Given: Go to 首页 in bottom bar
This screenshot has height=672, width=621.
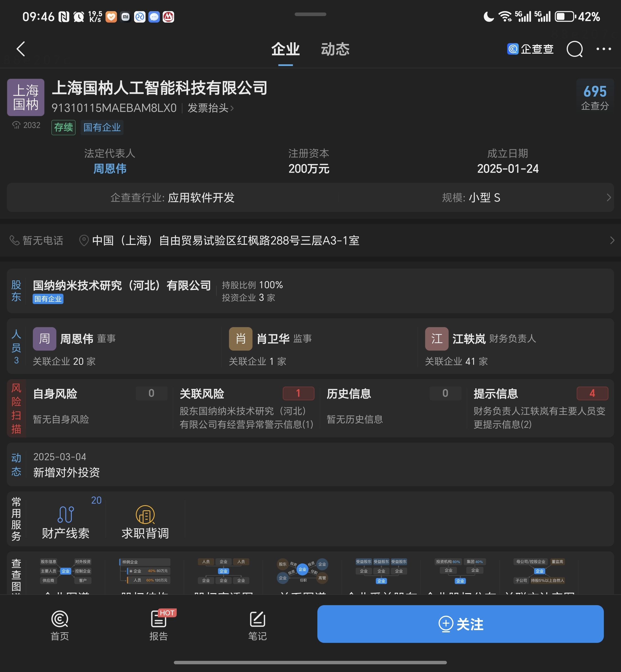Looking at the screenshot, I should click(x=59, y=625).
